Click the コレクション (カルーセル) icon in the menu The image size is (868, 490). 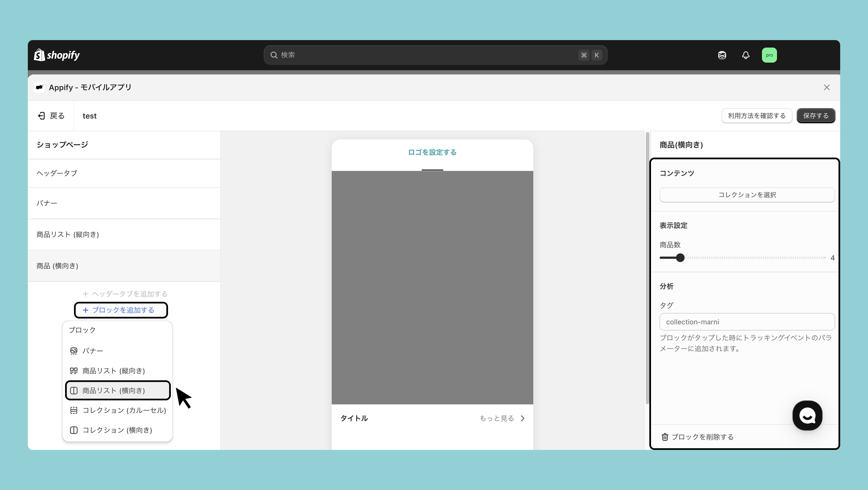pos(74,410)
